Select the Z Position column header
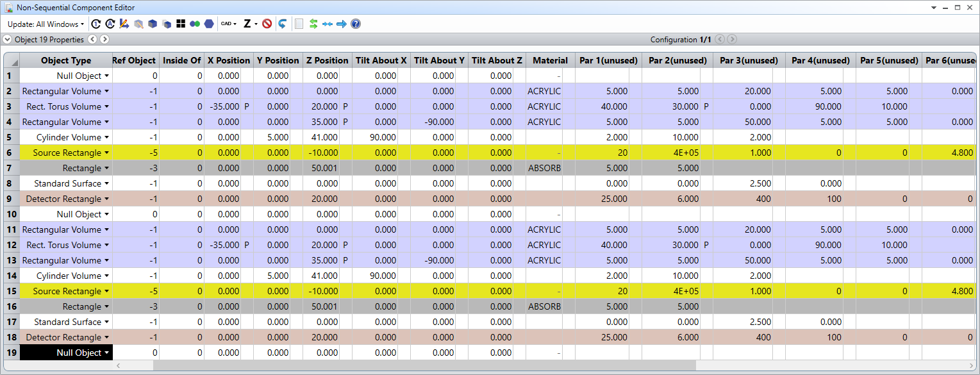 pos(327,60)
